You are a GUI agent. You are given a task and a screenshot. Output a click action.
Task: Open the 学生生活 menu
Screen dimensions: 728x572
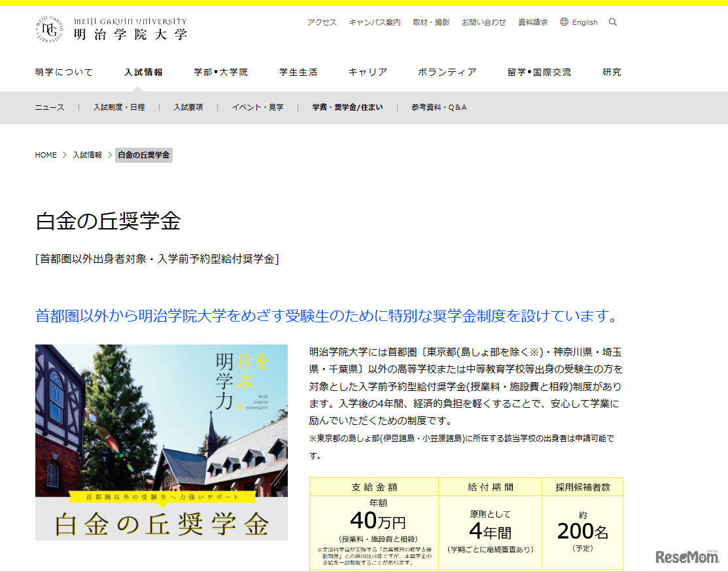(x=298, y=73)
